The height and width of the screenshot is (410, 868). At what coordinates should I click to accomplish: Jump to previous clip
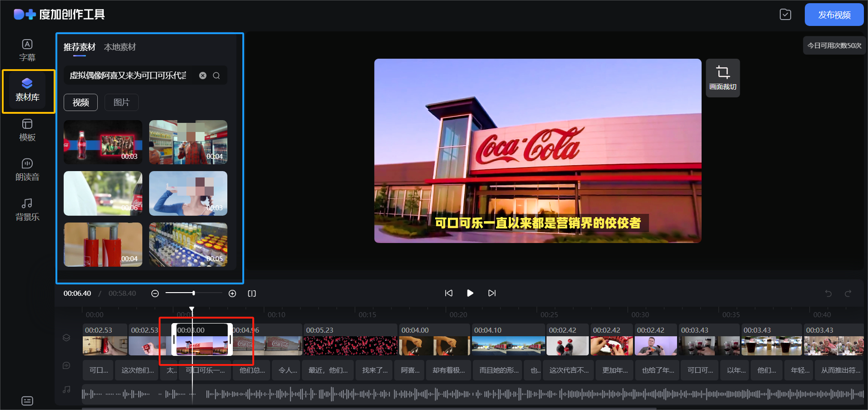tap(449, 293)
